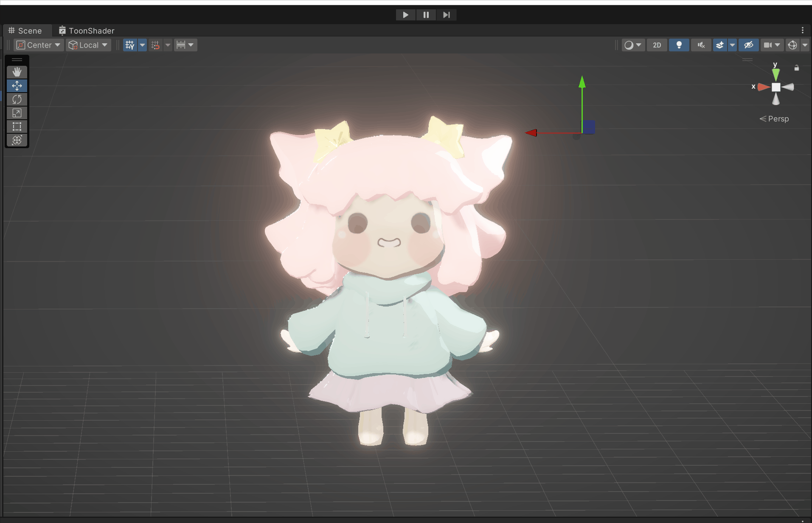Open the Center pivot mode dropdown
The width and height of the screenshot is (812, 523).
(x=39, y=45)
